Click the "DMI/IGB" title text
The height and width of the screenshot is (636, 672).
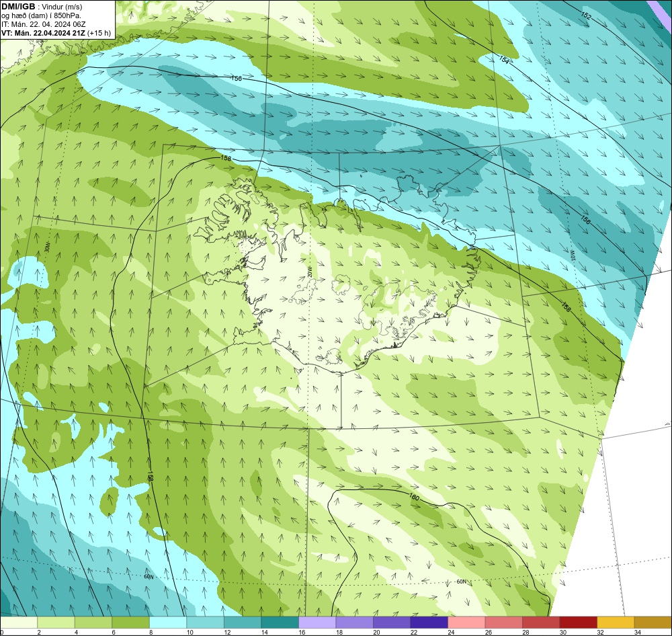[x=18, y=7]
